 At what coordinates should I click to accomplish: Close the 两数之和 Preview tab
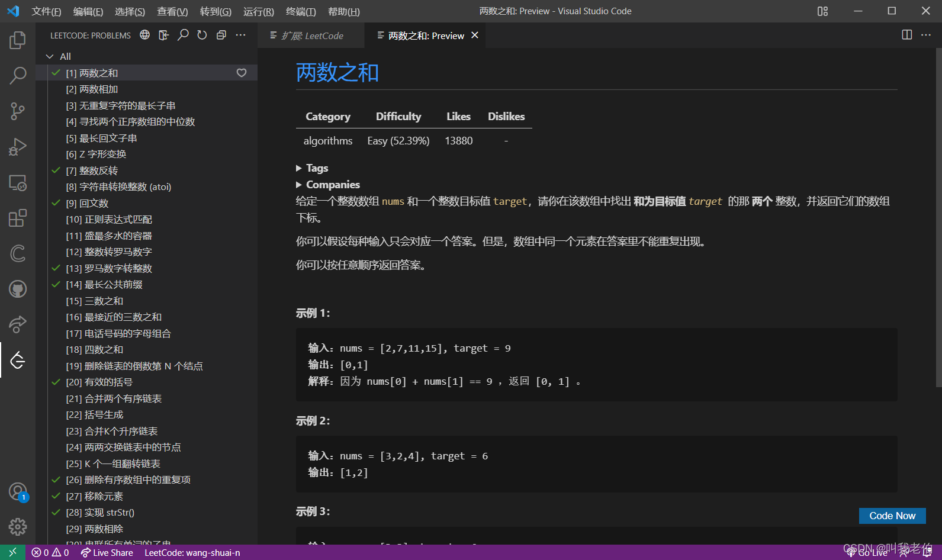[x=475, y=36]
